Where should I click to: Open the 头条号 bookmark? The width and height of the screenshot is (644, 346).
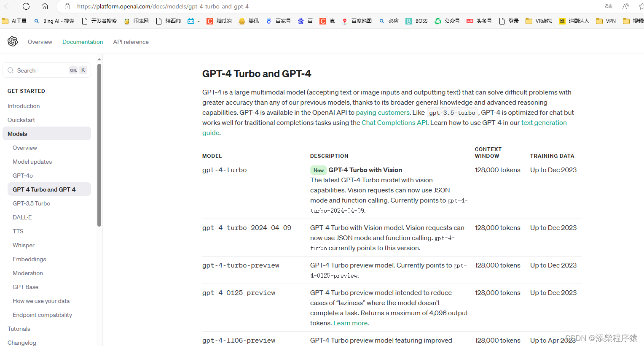pos(479,21)
